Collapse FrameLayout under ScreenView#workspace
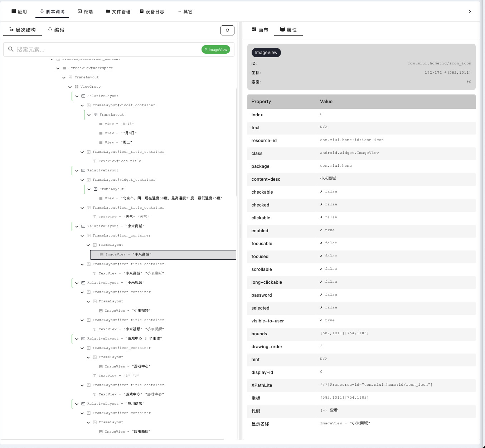This screenshot has height=448, width=485. [64, 77]
